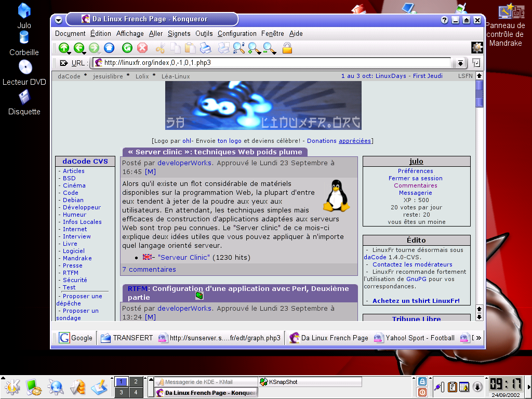Viewport: 532px width, 399px height.
Task: Open Yahoo! Sport - Football bookmark
Action: click(x=414, y=338)
